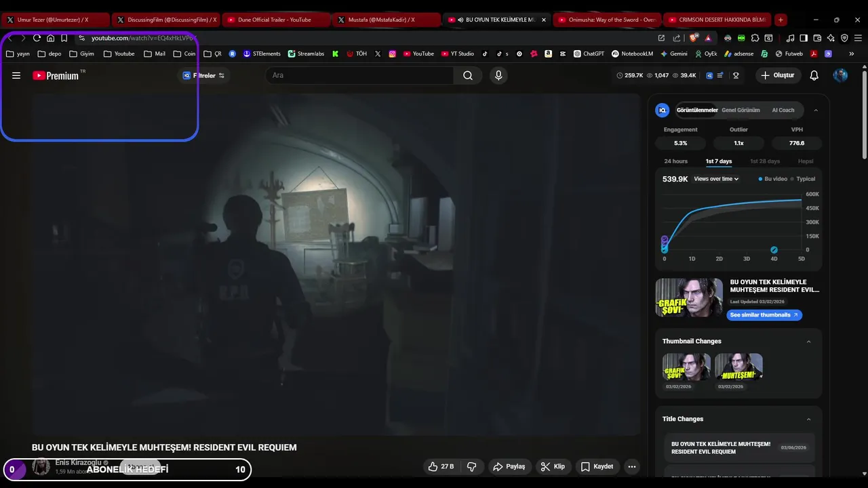Viewport: 868px width, 488px height.
Task: Start voice search with microphone icon
Action: coord(498,75)
